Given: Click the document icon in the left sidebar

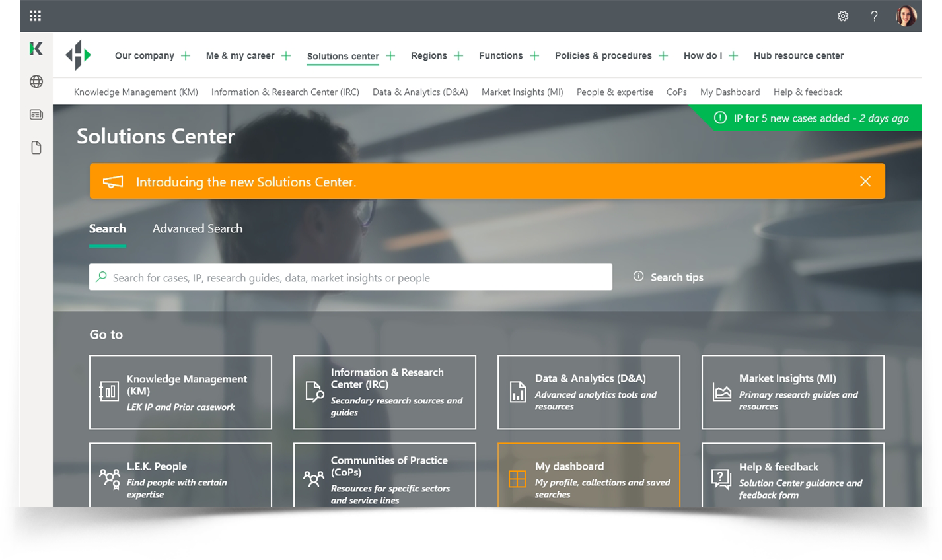Looking at the screenshot, I should [x=35, y=147].
